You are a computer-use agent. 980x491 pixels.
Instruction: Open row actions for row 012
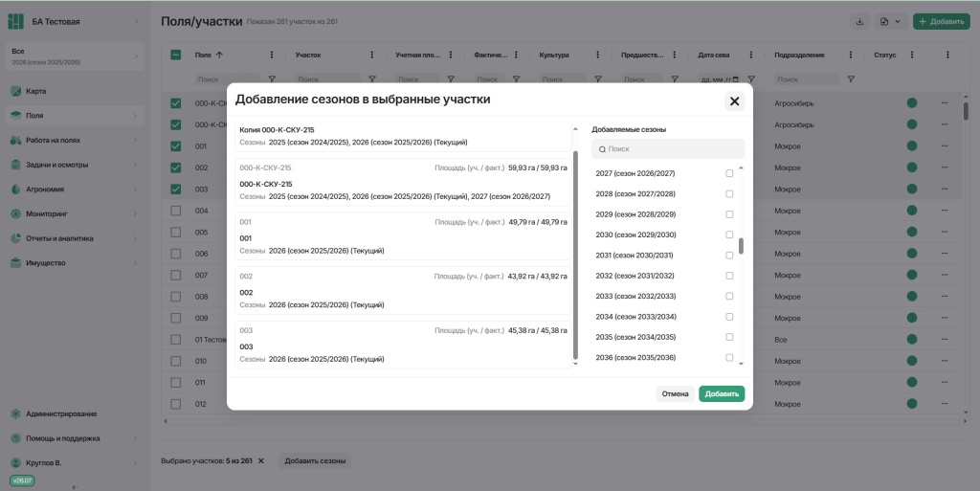pyautogui.click(x=945, y=404)
